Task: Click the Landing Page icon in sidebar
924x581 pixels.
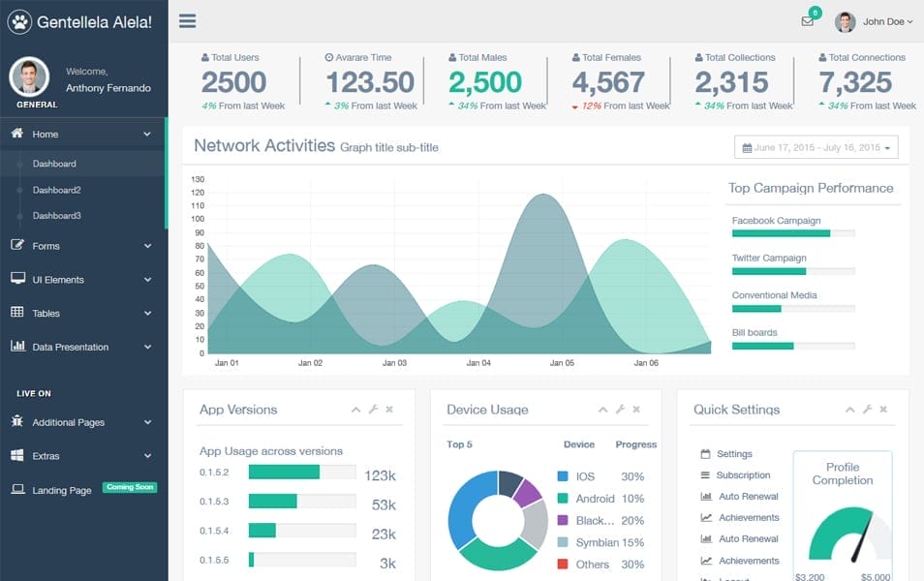Action: (x=19, y=490)
